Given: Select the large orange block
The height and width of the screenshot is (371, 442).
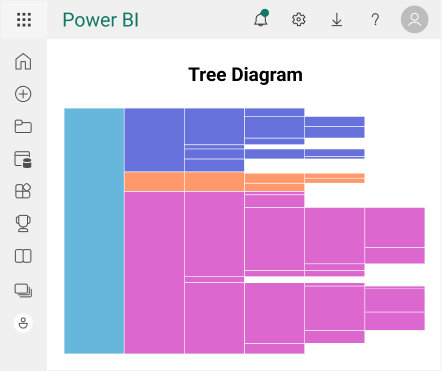Looking at the screenshot, I should 154,182.
